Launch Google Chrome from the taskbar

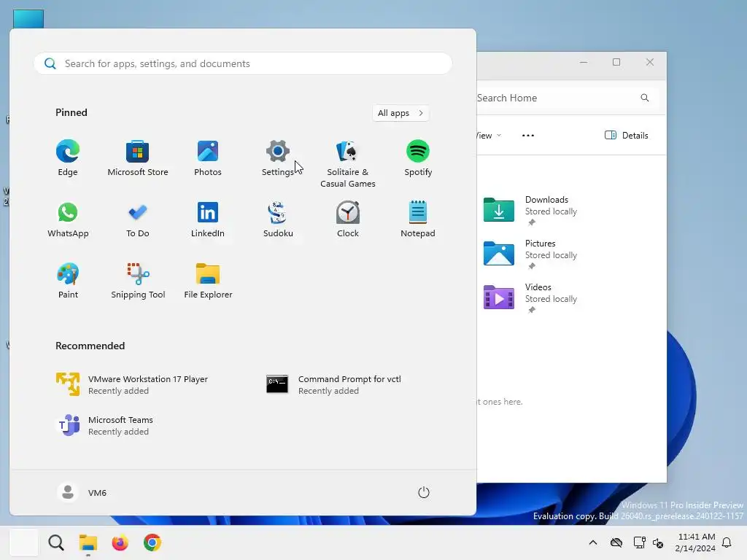[x=152, y=542]
